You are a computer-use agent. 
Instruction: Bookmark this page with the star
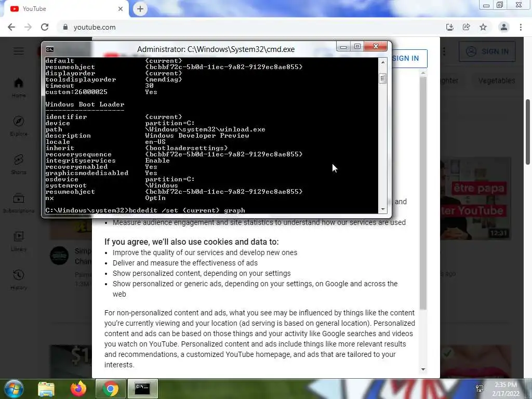point(483,27)
